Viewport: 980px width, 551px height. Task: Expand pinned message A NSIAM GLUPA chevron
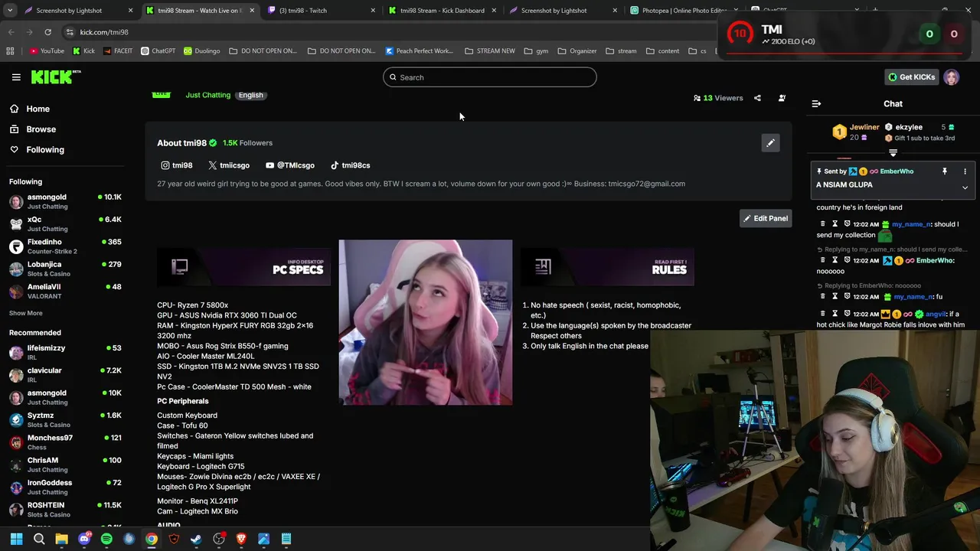(x=965, y=187)
